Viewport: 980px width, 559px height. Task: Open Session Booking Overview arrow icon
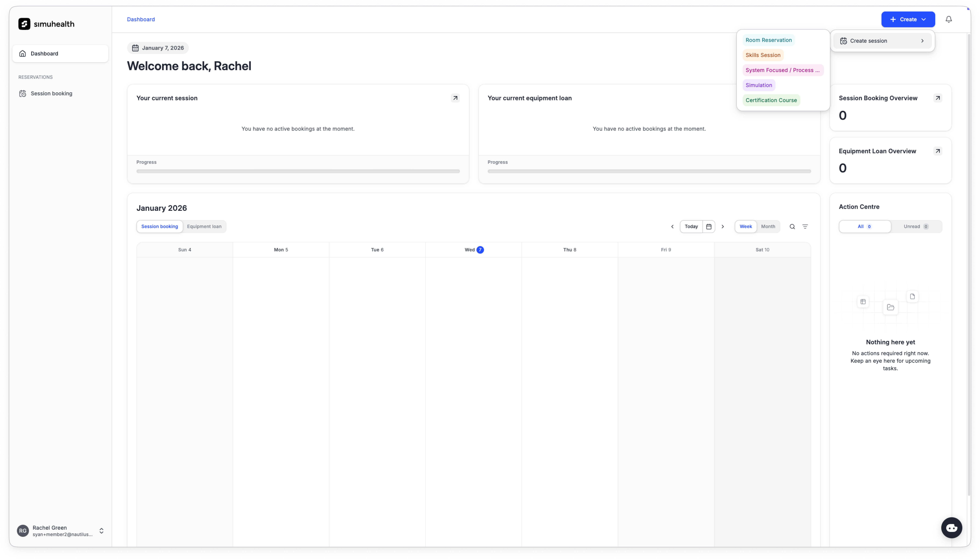937,98
